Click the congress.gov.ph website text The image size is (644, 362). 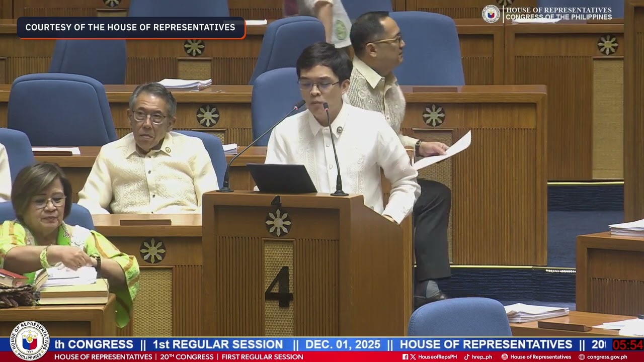607,357
